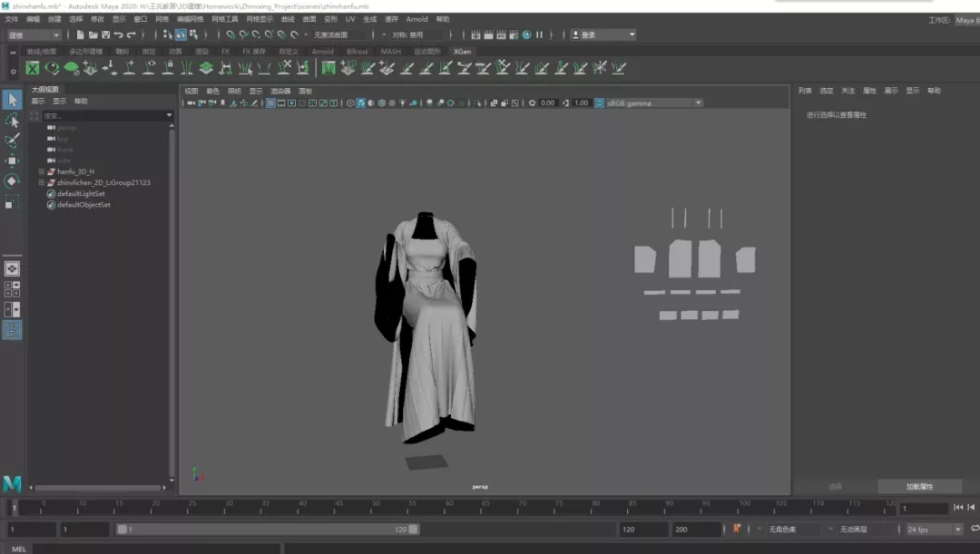Select the arrow Select tool

point(12,100)
